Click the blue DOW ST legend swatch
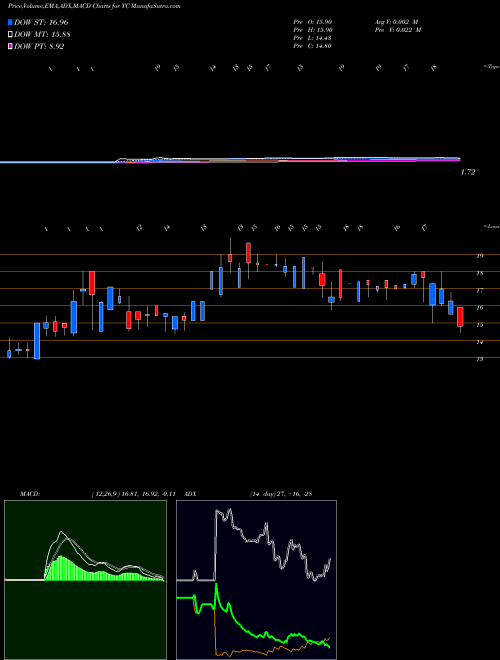Image resolution: width=500 pixels, height=660 pixels. pos(10,22)
